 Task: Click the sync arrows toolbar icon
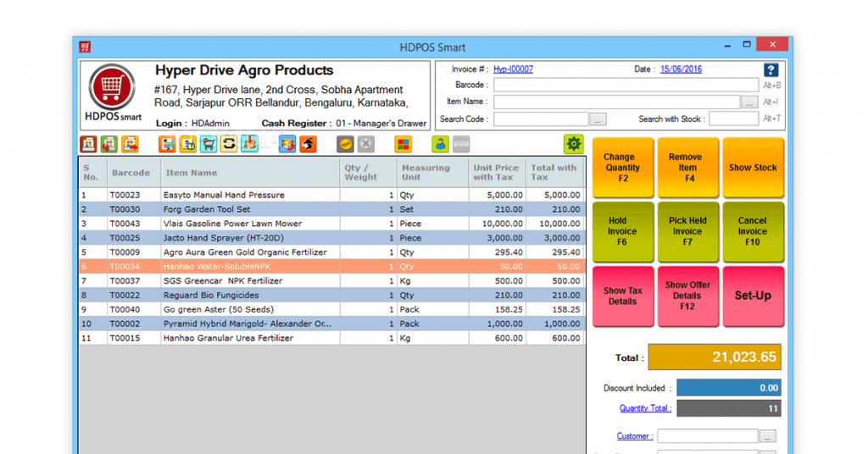(229, 144)
